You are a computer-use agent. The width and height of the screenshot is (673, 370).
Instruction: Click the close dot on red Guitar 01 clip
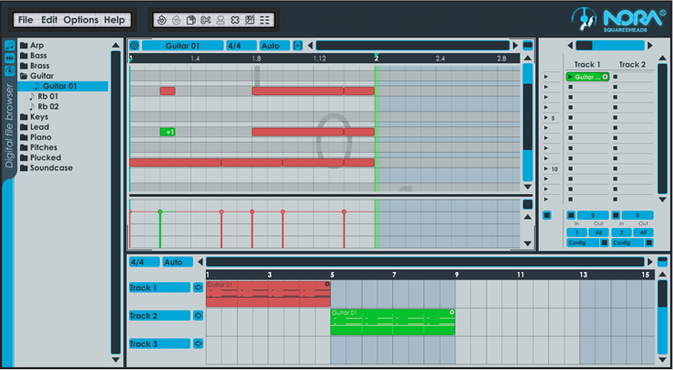tap(327, 284)
